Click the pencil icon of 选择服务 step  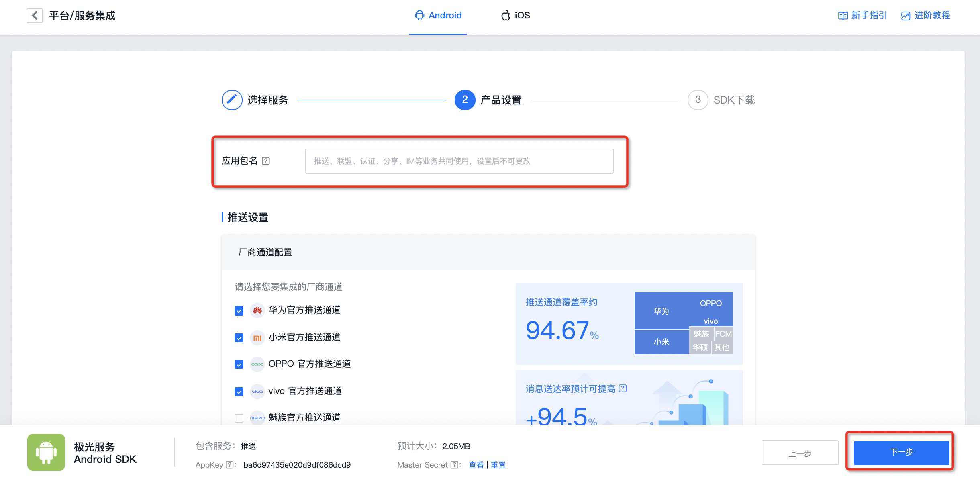pos(232,100)
